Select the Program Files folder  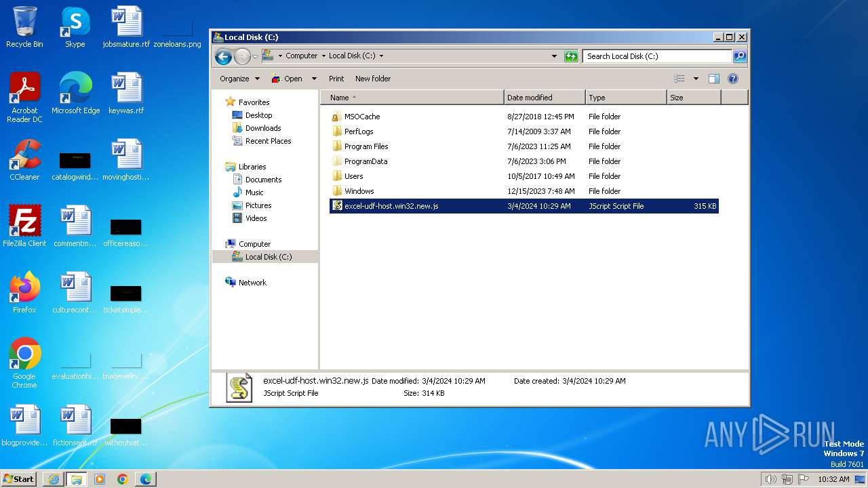(524, 146)
